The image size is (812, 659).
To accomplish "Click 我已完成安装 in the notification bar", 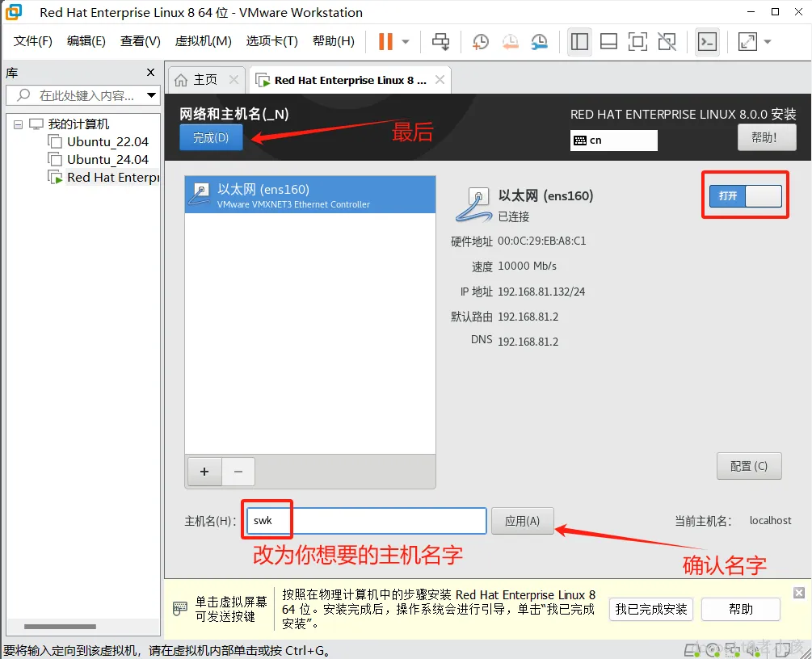I will click(650, 609).
